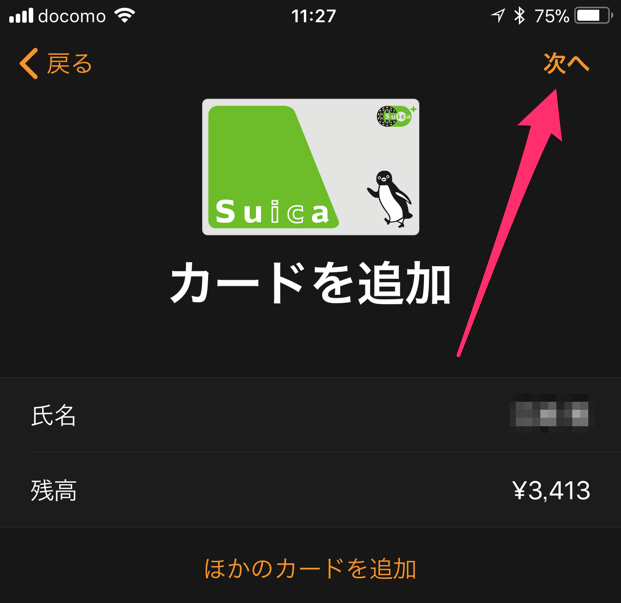
Task: Tap the cellular signal bars icon
Action: coord(21,16)
